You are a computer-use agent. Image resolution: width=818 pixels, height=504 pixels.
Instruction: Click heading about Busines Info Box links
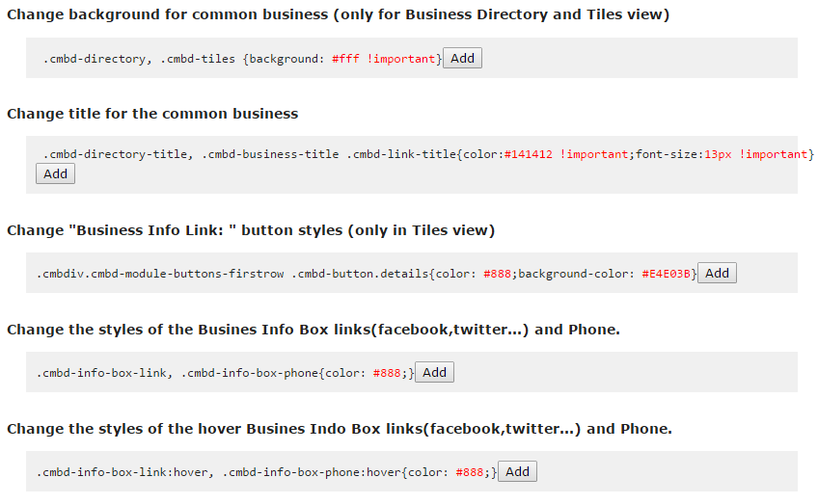point(313,330)
